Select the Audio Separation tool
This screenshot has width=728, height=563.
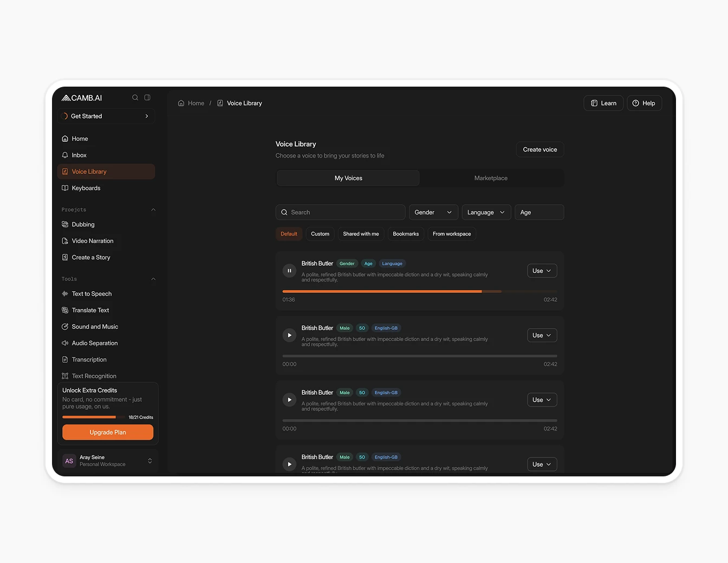(94, 343)
